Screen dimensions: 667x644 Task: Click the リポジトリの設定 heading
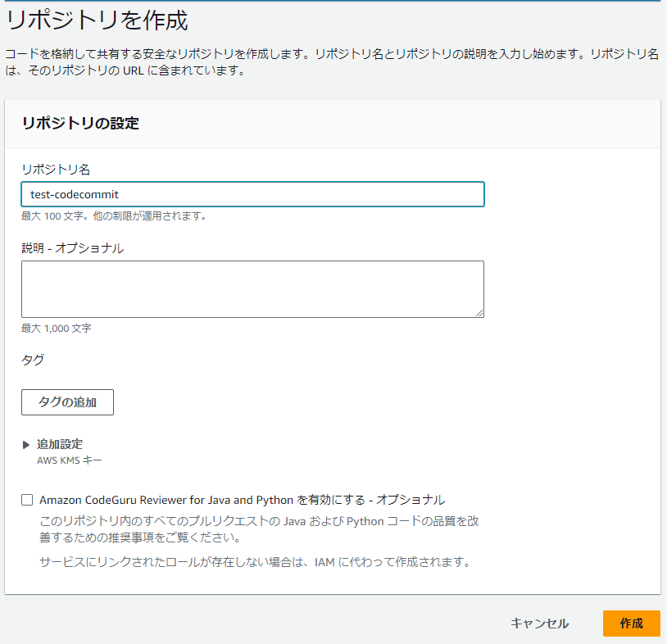(80, 124)
